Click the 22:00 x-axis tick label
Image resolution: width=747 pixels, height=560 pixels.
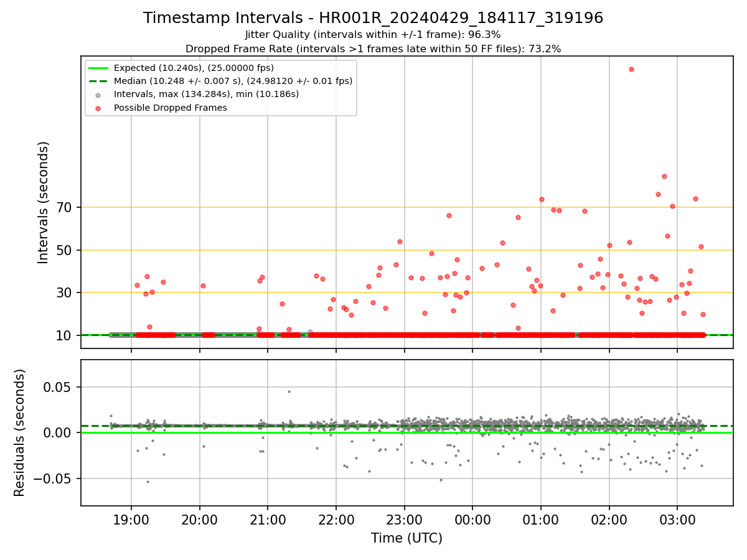point(336,519)
